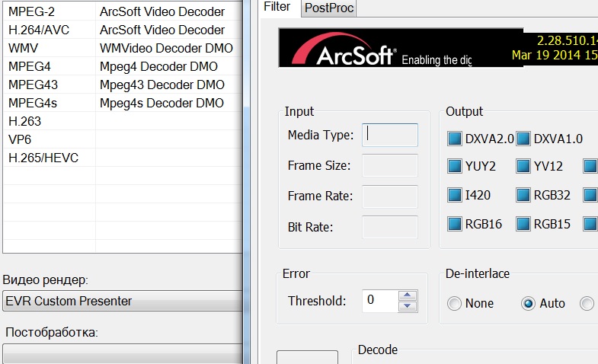Open the Постобработка dropdown
Screen dimensions: 598x364
click(122, 353)
